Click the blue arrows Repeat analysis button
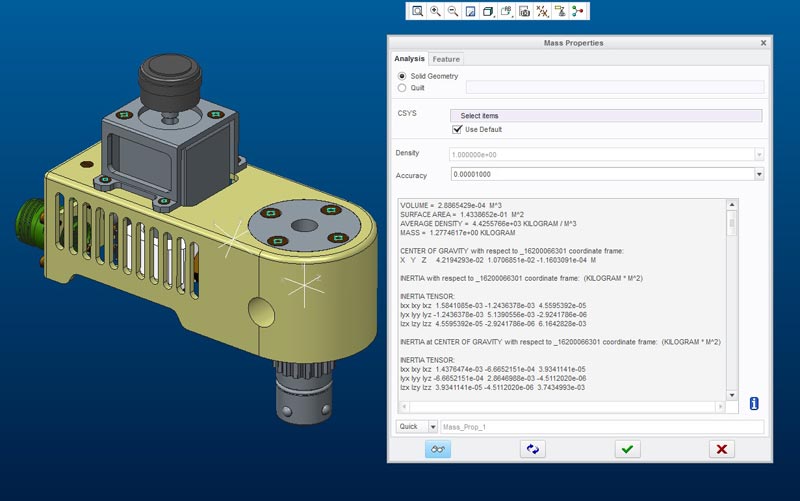Image resolution: width=800 pixels, height=501 pixels. (532, 450)
